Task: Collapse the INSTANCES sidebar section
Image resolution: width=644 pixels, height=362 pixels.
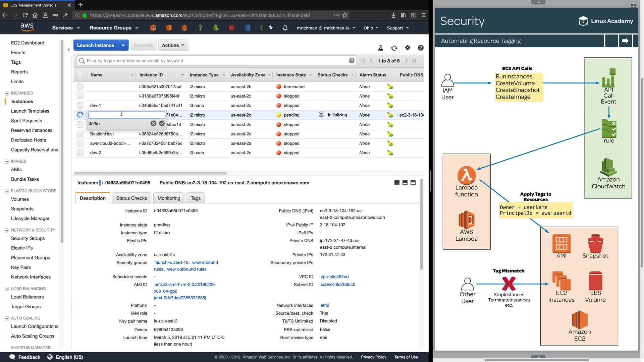Action: (x=6, y=93)
